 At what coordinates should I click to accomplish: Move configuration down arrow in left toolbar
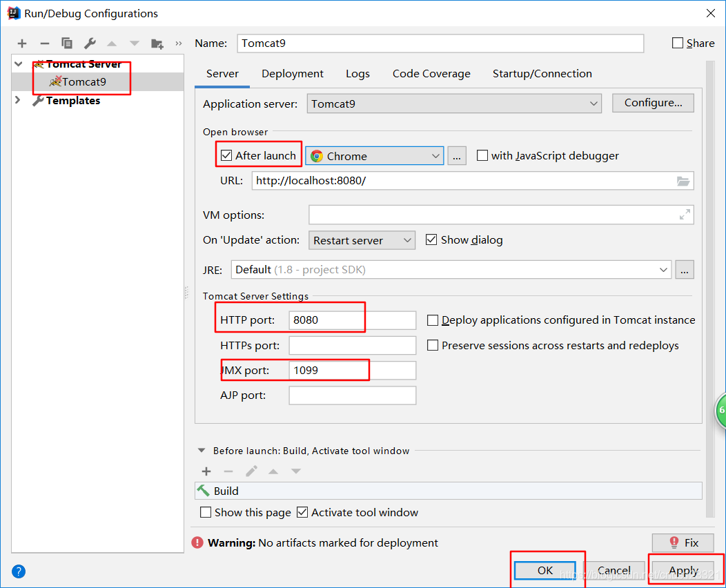coord(135,43)
